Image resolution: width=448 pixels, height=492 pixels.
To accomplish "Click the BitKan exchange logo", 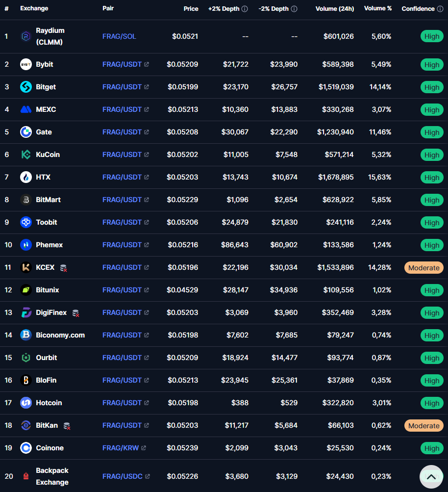I will [x=25, y=426].
